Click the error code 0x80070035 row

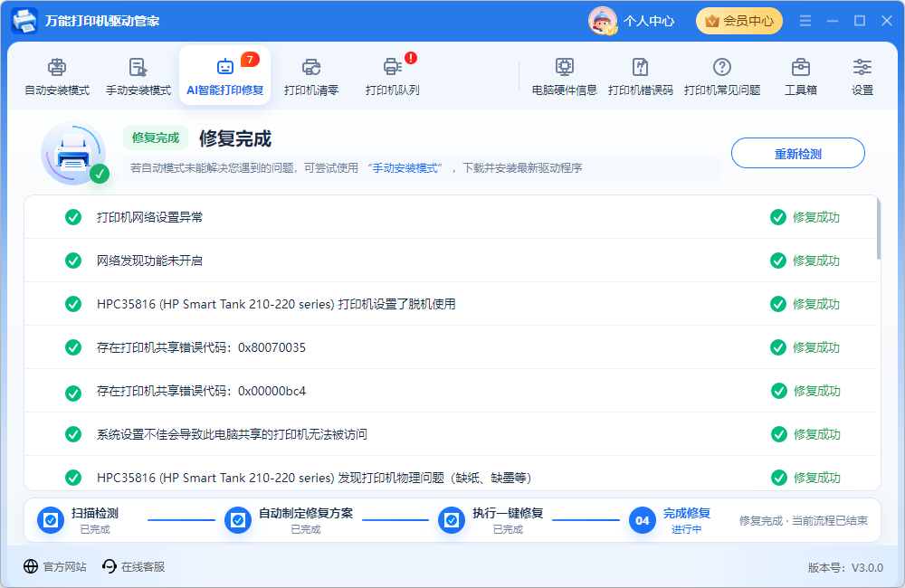tap(450, 347)
